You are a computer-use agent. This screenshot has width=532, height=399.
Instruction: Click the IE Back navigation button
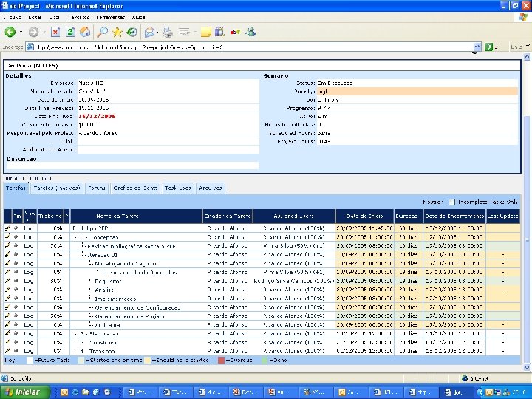coord(10,32)
